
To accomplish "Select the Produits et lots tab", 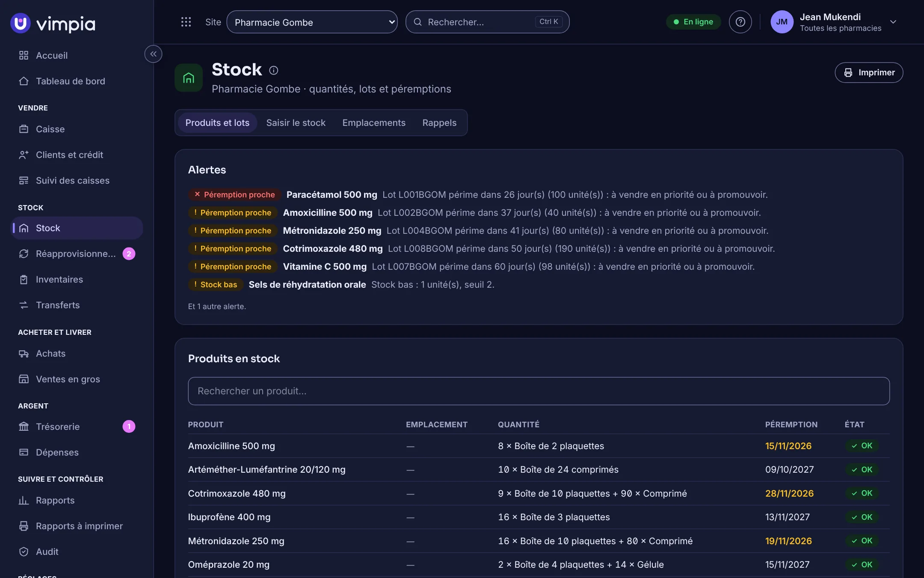I will tap(217, 122).
